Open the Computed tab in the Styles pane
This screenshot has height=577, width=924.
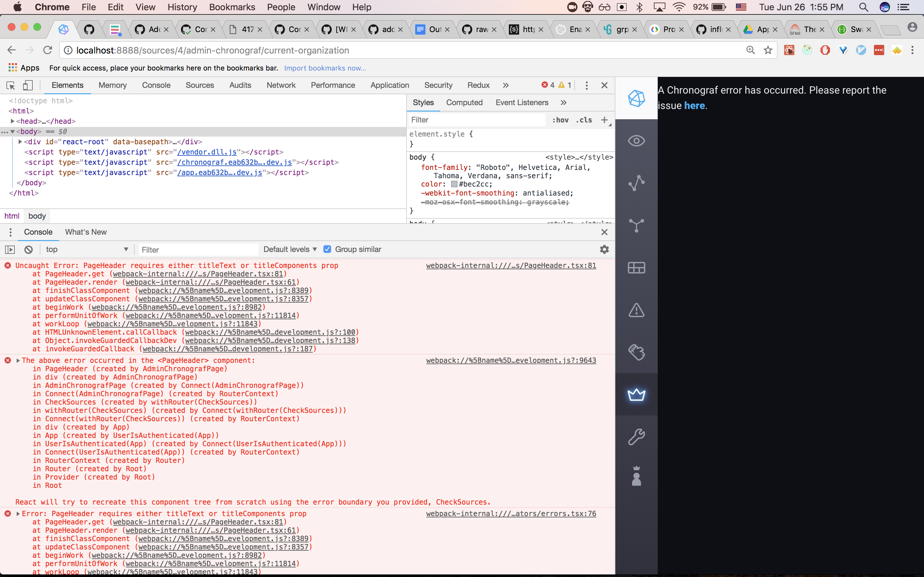coord(464,102)
